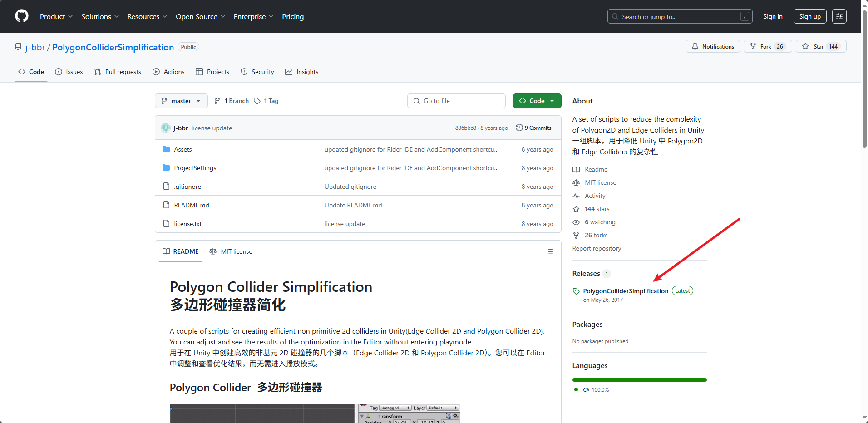Fork the repository with the Fork button
This screenshot has width=868, height=423.
point(767,46)
